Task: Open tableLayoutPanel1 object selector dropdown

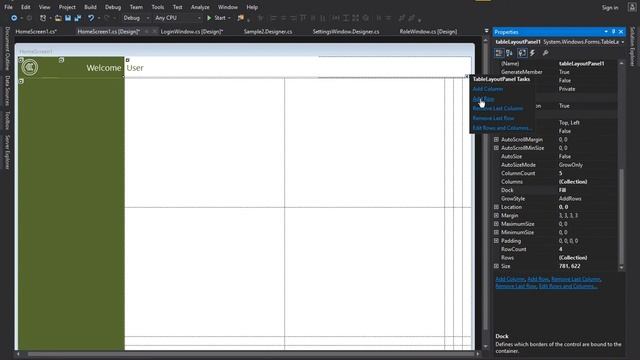Action: pos(622,42)
